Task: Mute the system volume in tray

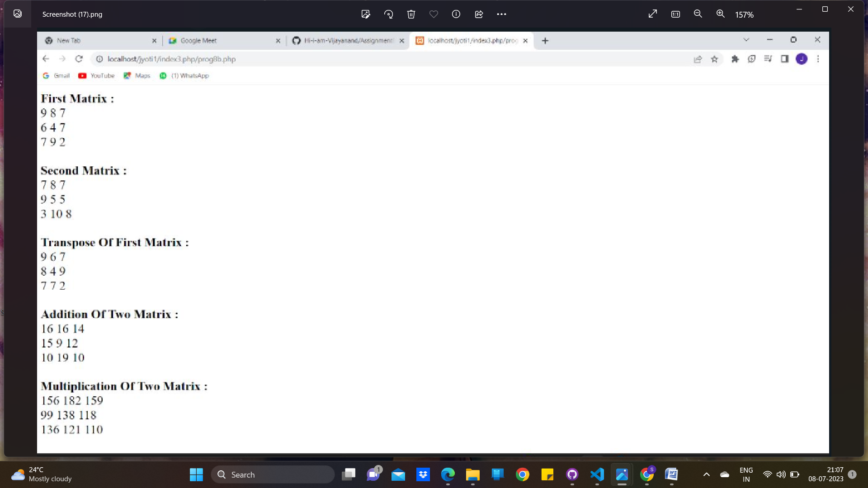Action: click(x=781, y=474)
